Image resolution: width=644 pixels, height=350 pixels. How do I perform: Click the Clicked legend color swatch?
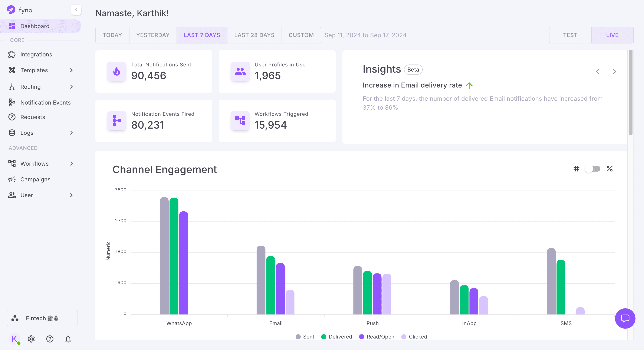[404, 337]
